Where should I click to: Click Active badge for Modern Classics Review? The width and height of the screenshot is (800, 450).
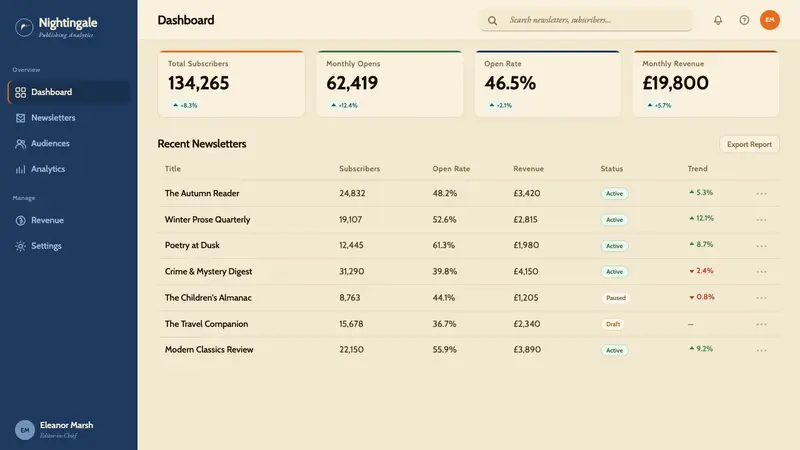614,351
